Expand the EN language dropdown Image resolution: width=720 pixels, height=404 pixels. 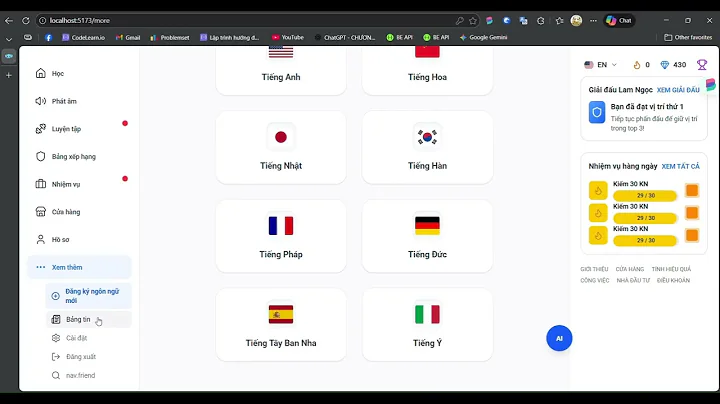tap(600, 65)
